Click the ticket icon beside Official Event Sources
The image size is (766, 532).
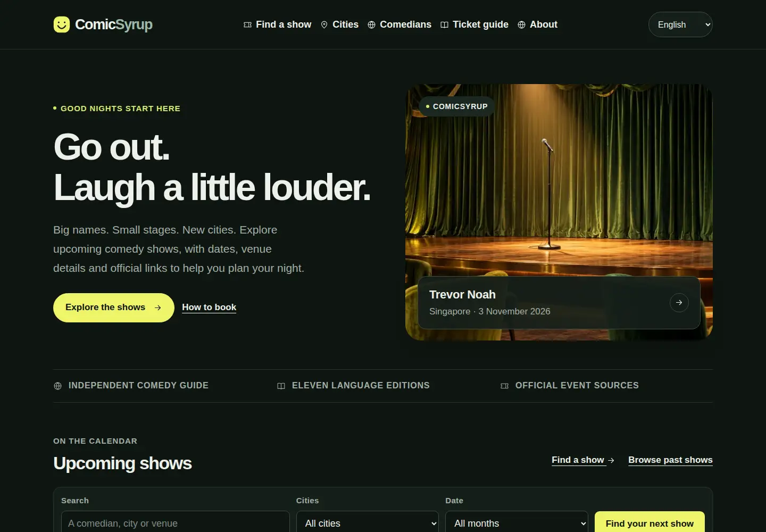click(x=504, y=386)
